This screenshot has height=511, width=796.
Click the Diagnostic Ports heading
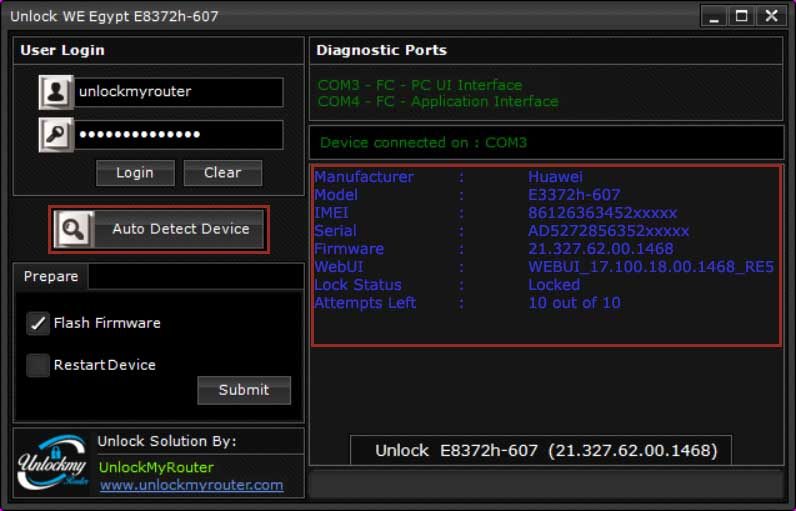point(381,50)
